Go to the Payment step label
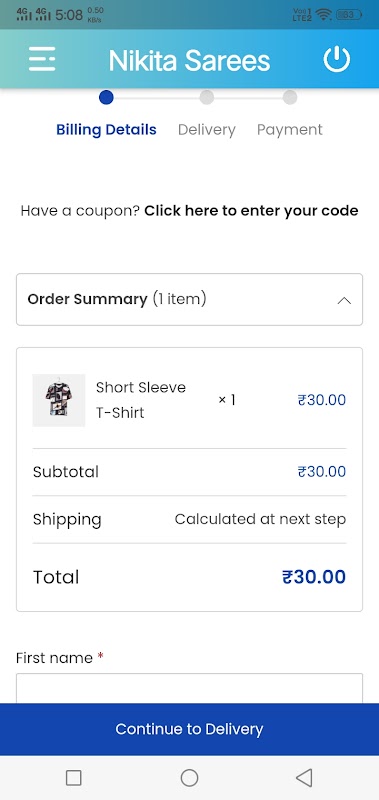379x800 pixels. point(290,130)
